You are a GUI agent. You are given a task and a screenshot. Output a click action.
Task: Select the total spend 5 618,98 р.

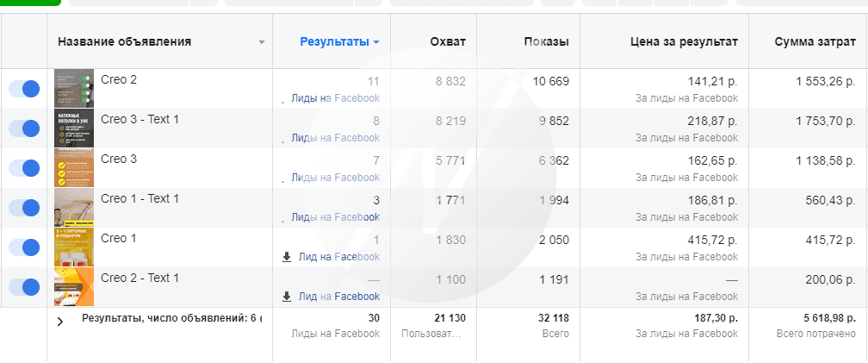(x=830, y=318)
